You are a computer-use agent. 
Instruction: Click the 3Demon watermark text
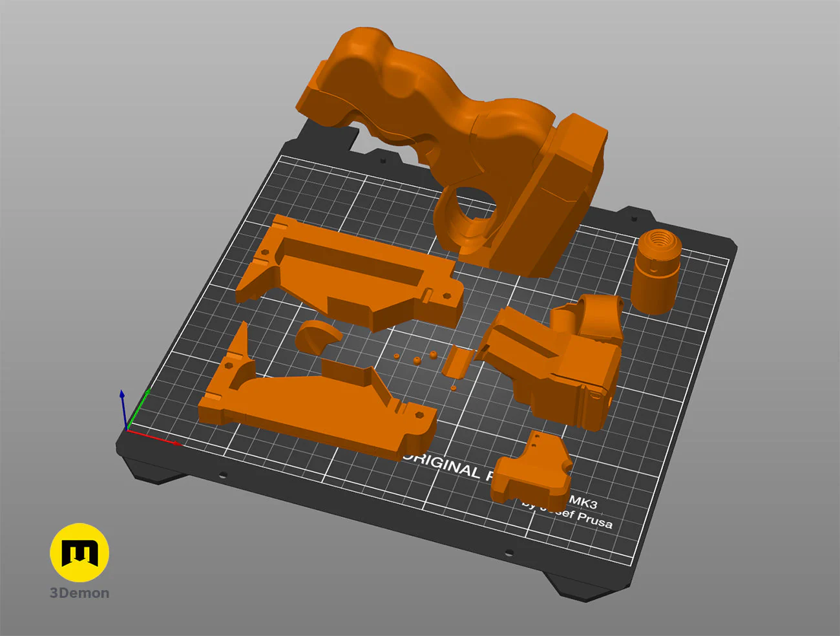coord(79,593)
